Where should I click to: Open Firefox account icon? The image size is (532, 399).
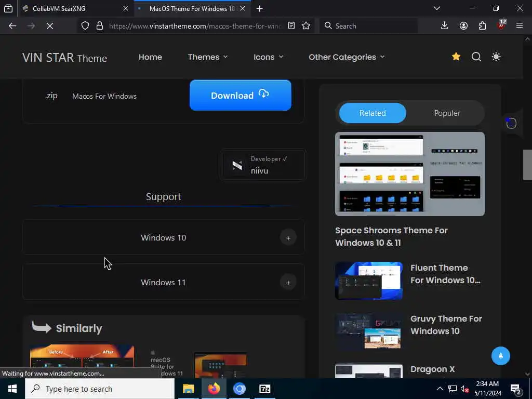click(x=463, y=26)
